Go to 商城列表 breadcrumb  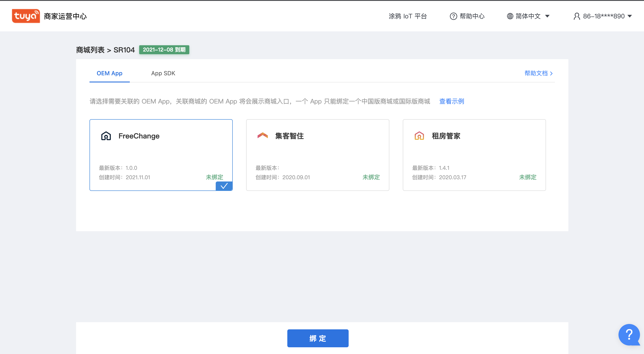coord(90,50)
